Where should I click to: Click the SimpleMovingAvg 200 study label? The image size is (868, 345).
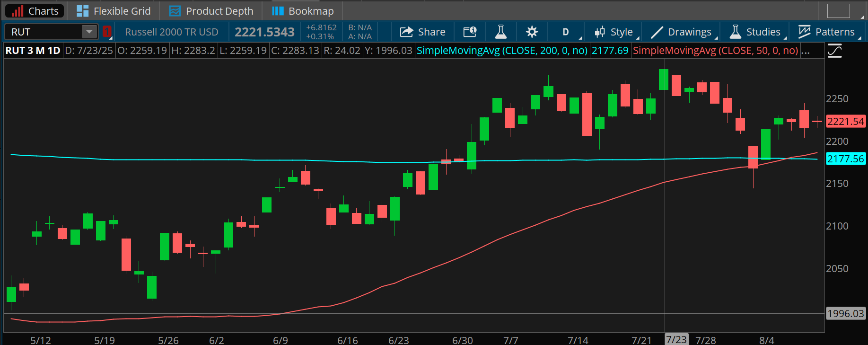pos(502,51)
